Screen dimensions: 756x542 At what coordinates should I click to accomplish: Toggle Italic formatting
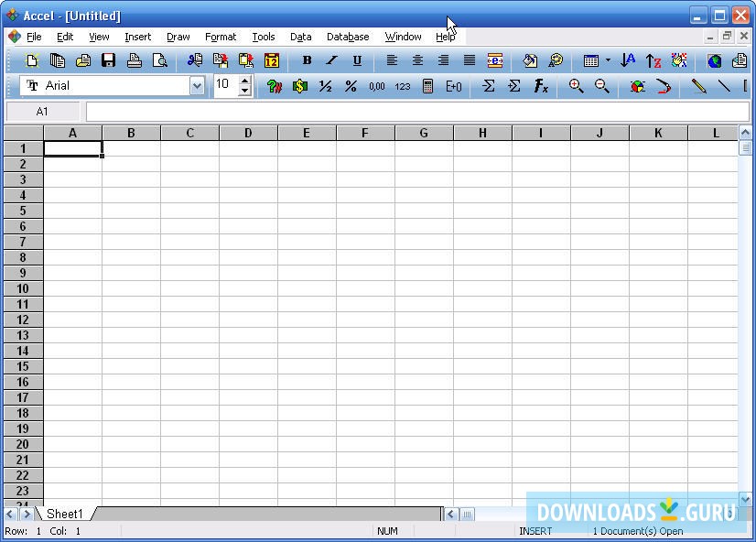tap(331, 60)
